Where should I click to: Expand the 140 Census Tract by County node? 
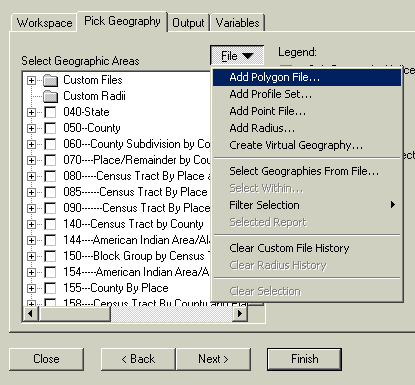(31, 224)
